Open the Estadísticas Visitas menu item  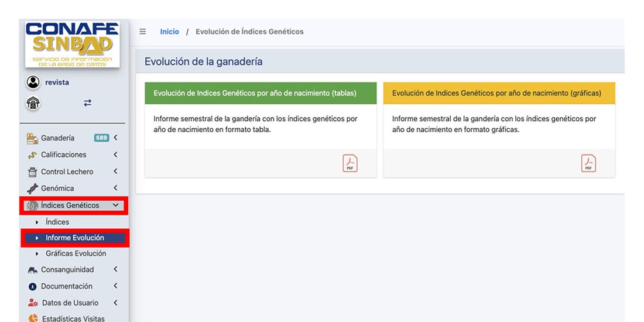point(74,318)
